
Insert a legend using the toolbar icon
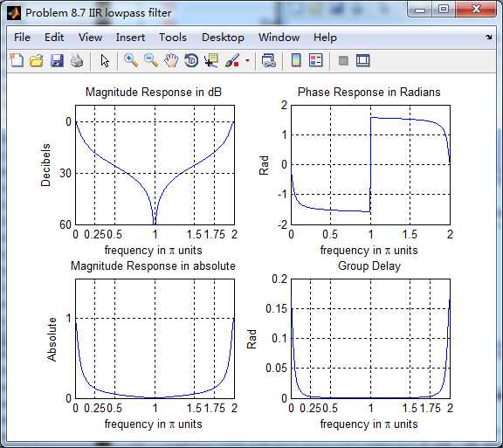pyautogui.click(x=316, y=60)
